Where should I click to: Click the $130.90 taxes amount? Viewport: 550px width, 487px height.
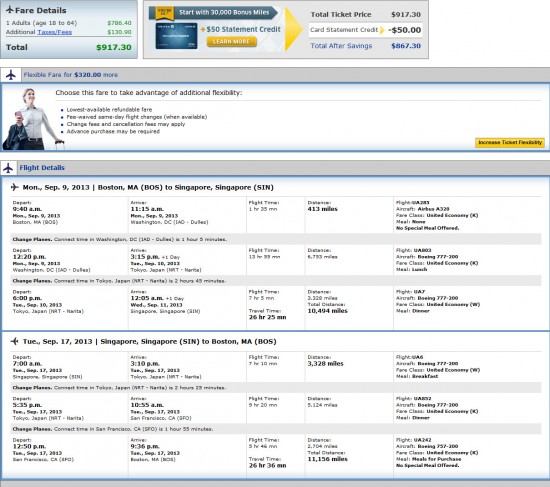pos(119,32)
